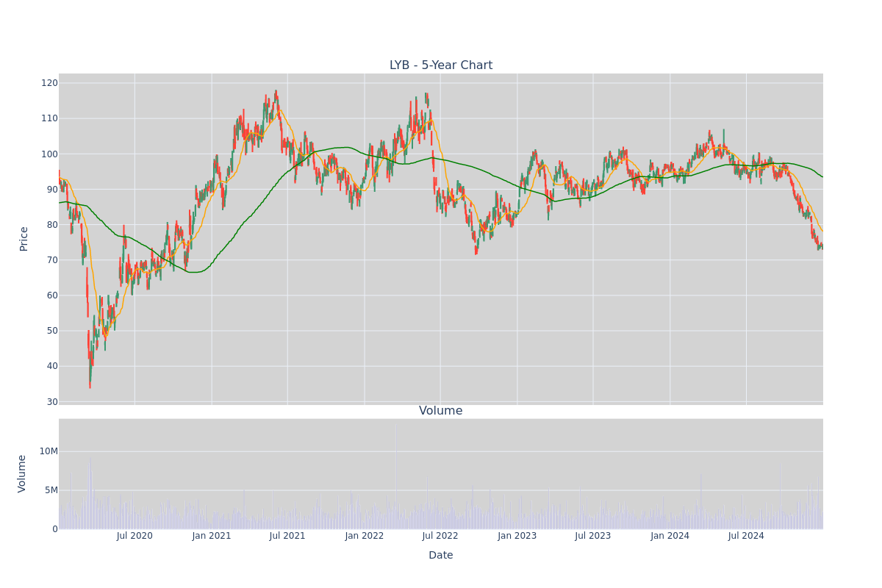Click the 70 price tick label
This screenshot has width=882, height=588.
(x=51, y=260)
